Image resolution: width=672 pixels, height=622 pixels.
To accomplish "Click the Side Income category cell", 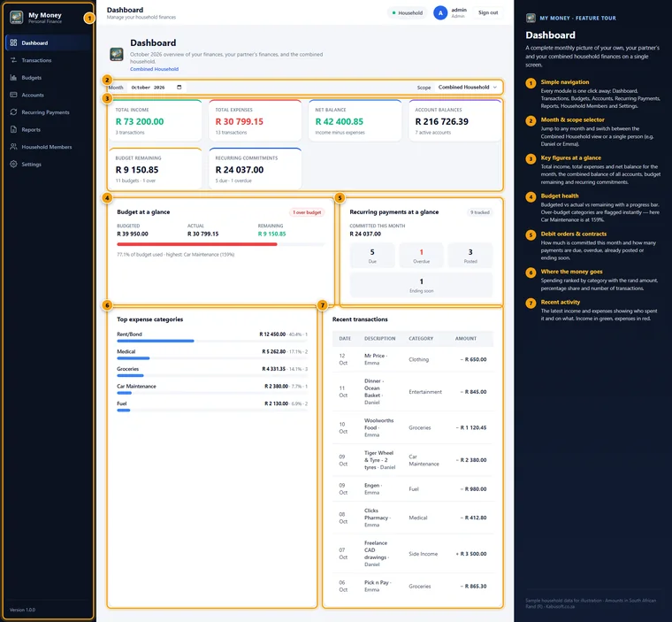I will point(423,554).
